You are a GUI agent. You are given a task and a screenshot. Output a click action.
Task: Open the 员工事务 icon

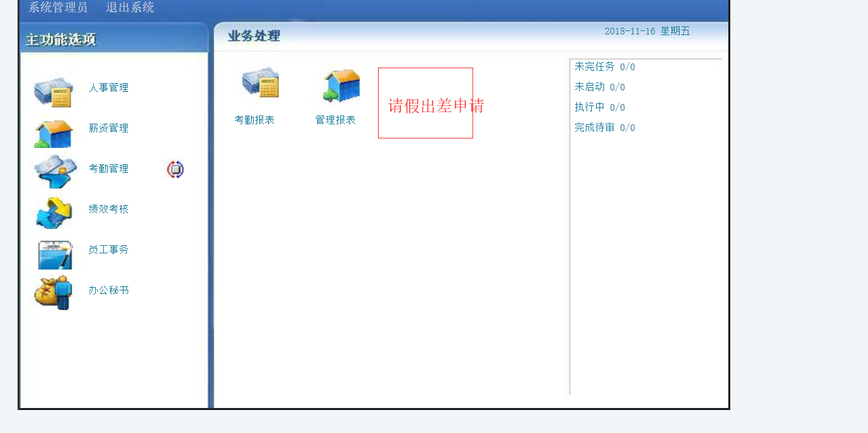(55, 255)
